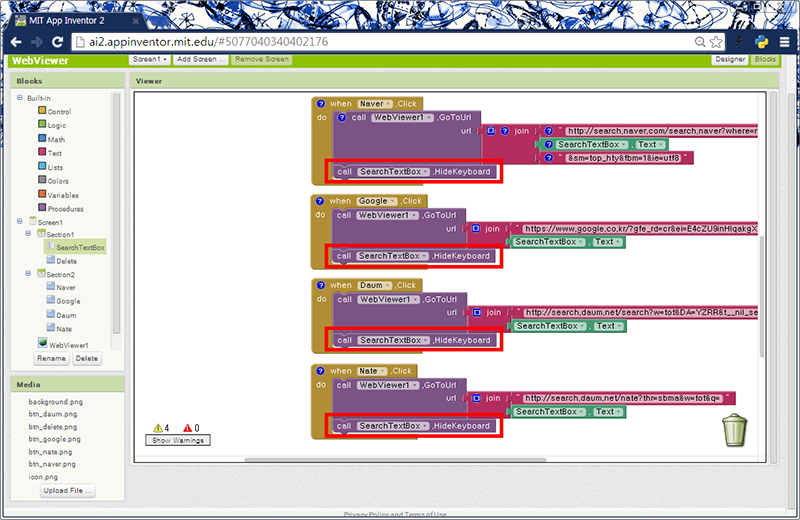Viewport: 800px width, 520px height.
Task: Open the Variables blocks drawer
Action: click(59, 194)
